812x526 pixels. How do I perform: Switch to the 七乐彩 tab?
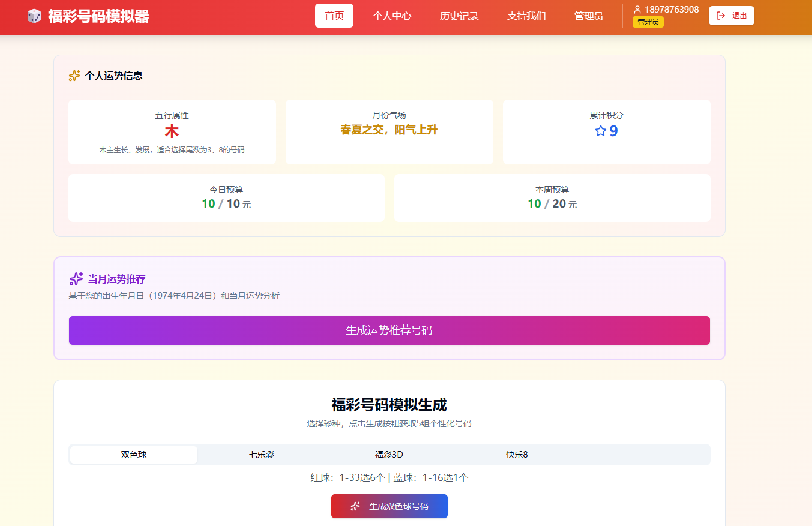tap(262, 455)
